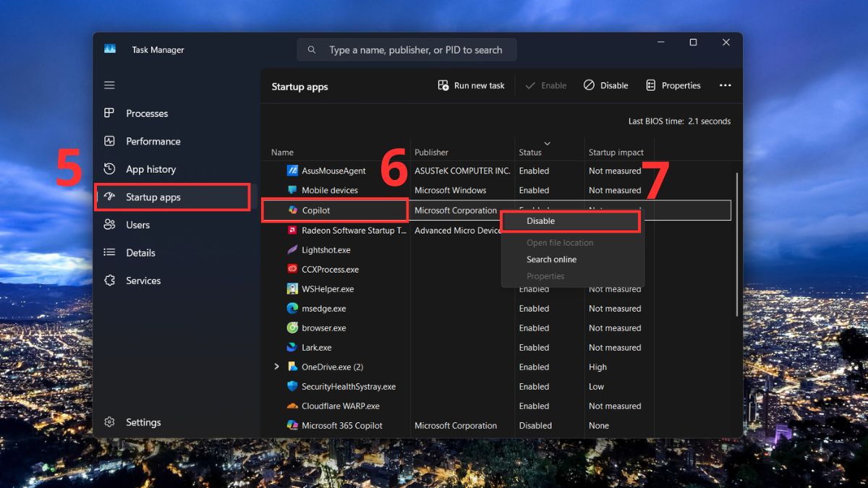Click the Mobile devices app icon

(x=292, y=190)
